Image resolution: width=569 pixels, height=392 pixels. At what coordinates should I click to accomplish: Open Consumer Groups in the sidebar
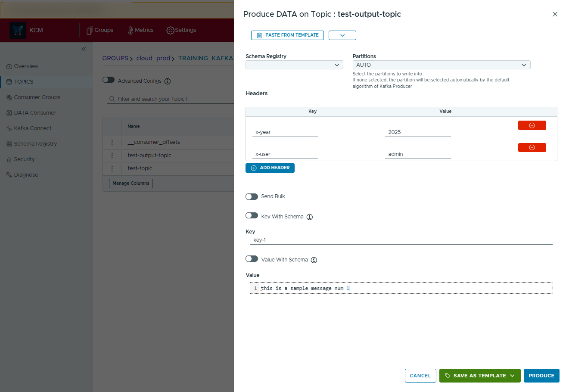click(37, 97)
